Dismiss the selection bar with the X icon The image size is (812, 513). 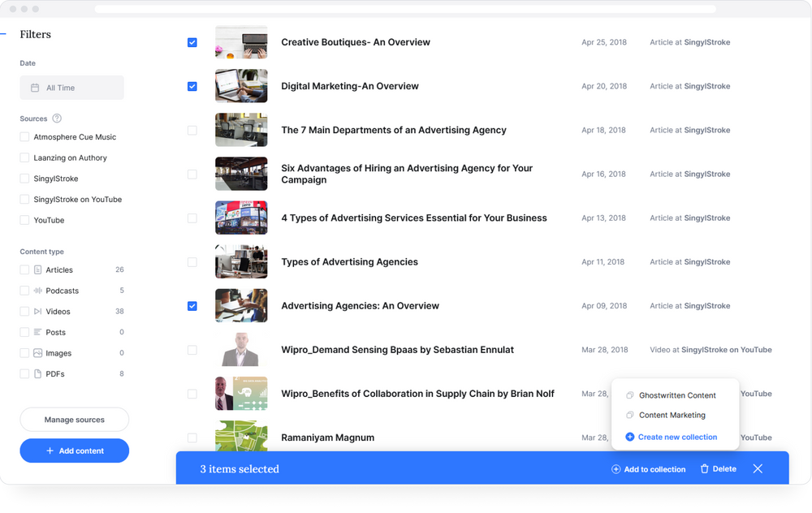758,468
